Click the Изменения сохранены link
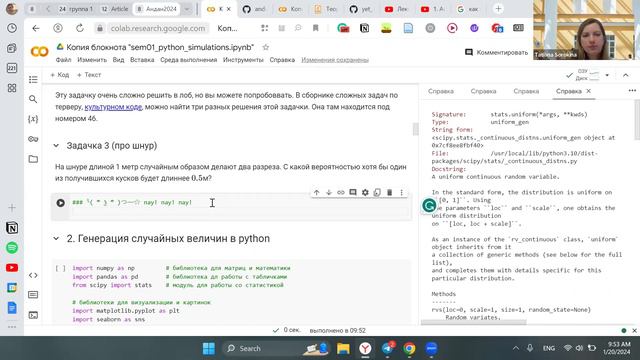The width and height of the screenshot is (640, 360). click(x=335, y=60)
